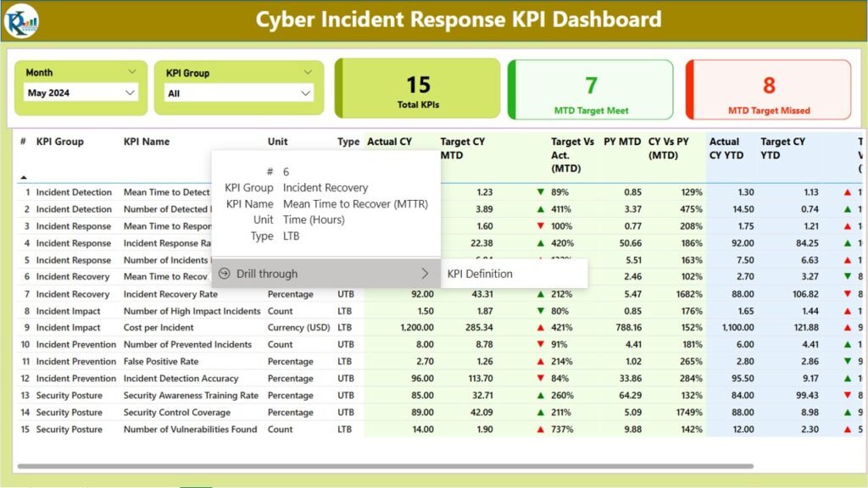Click red down arrow beside 84% value
The width and height of the screenshot is (868, 488).
click(541, 379)
